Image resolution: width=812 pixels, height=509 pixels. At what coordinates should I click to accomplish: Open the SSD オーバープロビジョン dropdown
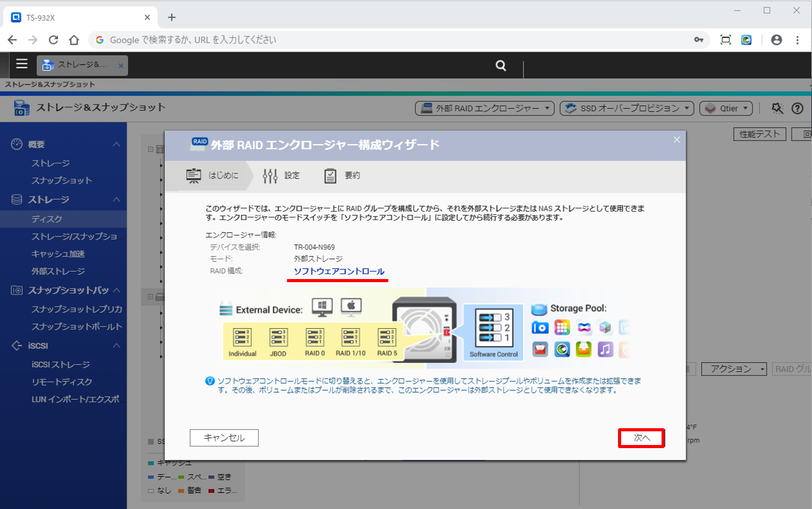(x=627, y=108)
